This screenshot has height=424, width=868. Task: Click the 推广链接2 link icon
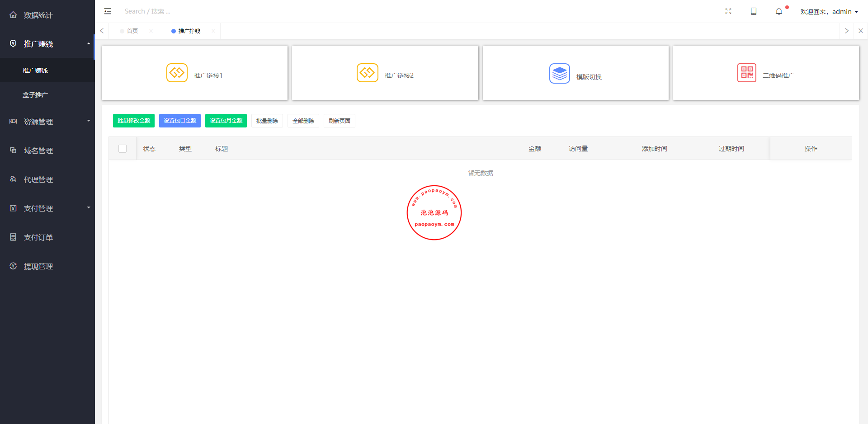coord(367,73)
